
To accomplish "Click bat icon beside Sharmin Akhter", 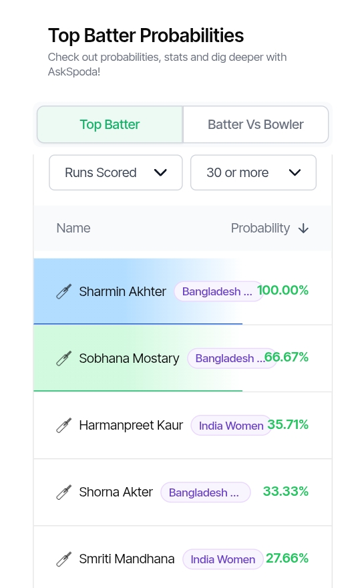I will [63, 291].
